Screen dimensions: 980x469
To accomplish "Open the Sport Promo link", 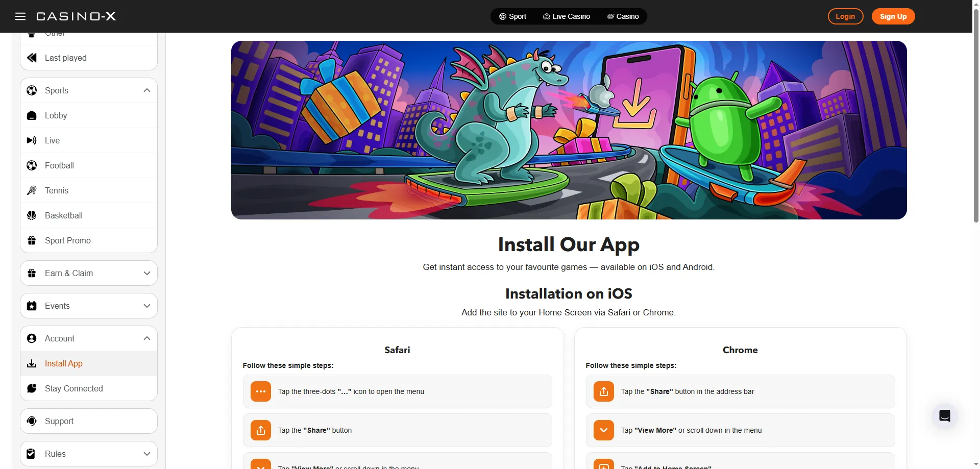I will tap(89, 240).
